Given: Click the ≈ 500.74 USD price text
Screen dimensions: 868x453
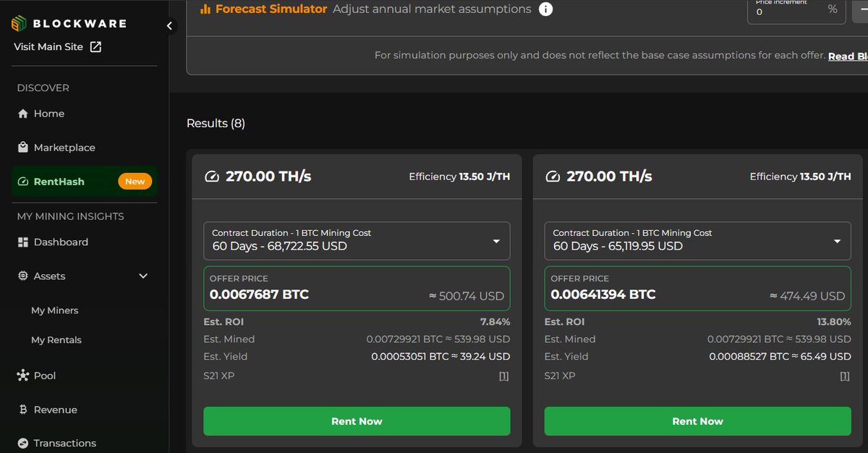Looking at the screenshot, I should click(x=467, y=296).
